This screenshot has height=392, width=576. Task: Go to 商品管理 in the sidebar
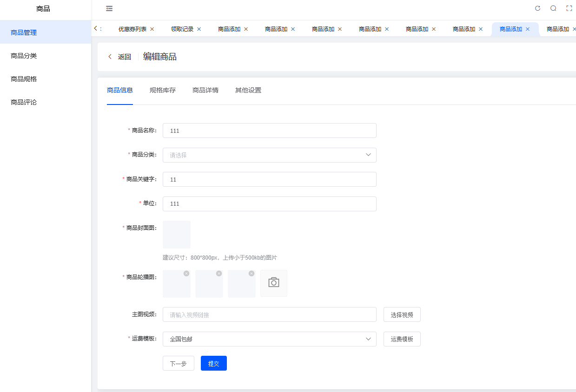pyautogui.click(x=46, y=33)
